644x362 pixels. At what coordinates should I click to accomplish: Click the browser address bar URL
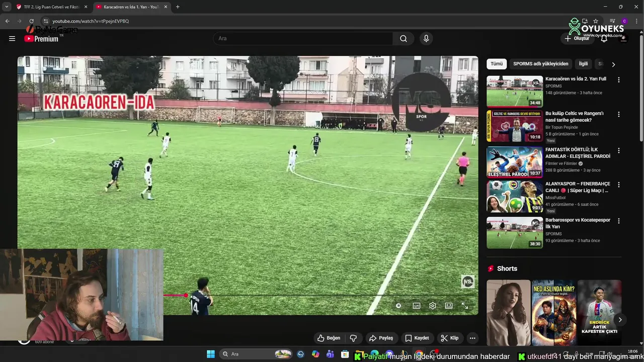(x=91, y=21)
